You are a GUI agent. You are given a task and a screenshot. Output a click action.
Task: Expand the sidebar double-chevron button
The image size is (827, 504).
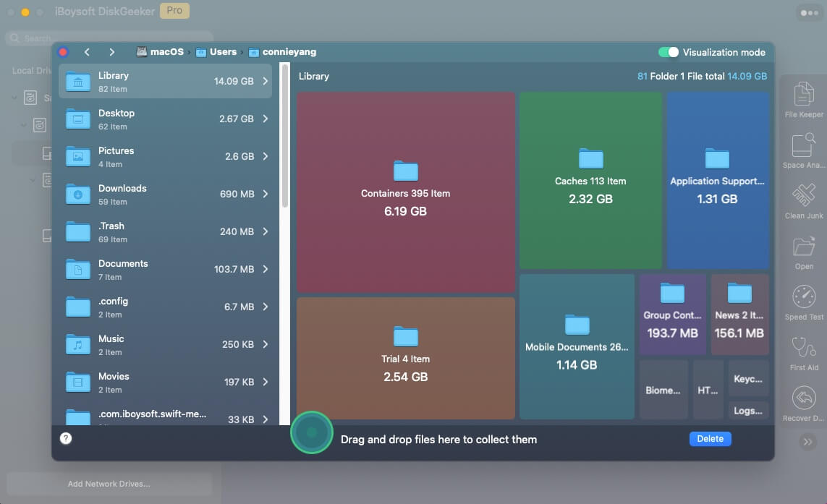pos(807,442)
